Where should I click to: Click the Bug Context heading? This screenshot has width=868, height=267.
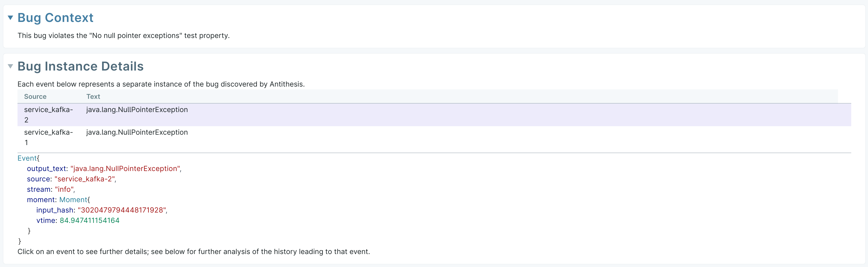click(55, 18)
